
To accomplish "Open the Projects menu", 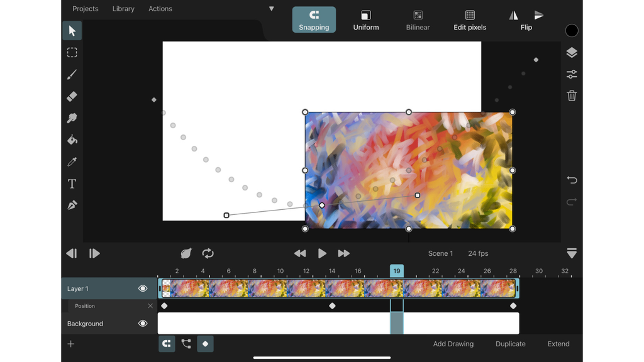I will coord(85,8).
